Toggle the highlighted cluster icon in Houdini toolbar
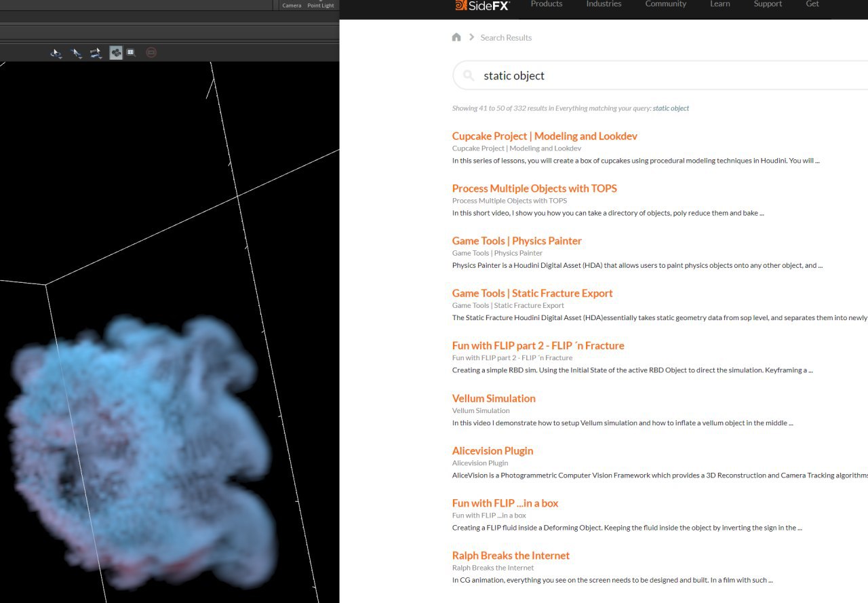868x603 pixels. coord(116,52)
